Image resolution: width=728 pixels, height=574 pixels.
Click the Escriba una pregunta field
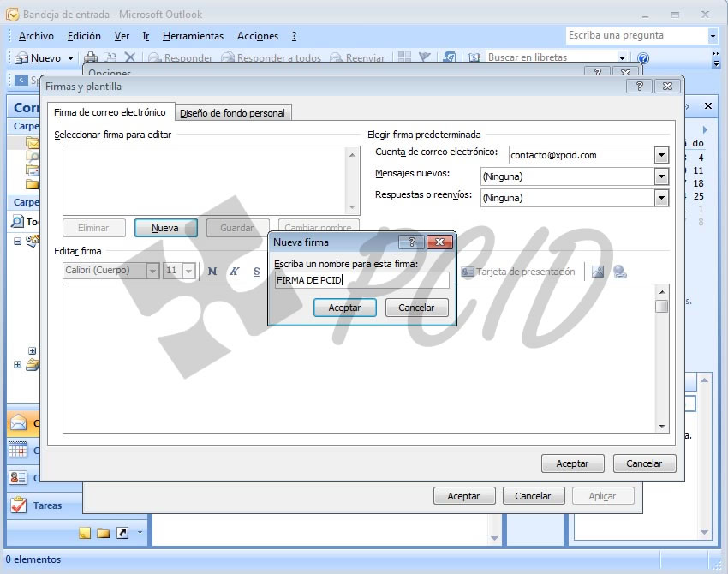click(636, 35)
